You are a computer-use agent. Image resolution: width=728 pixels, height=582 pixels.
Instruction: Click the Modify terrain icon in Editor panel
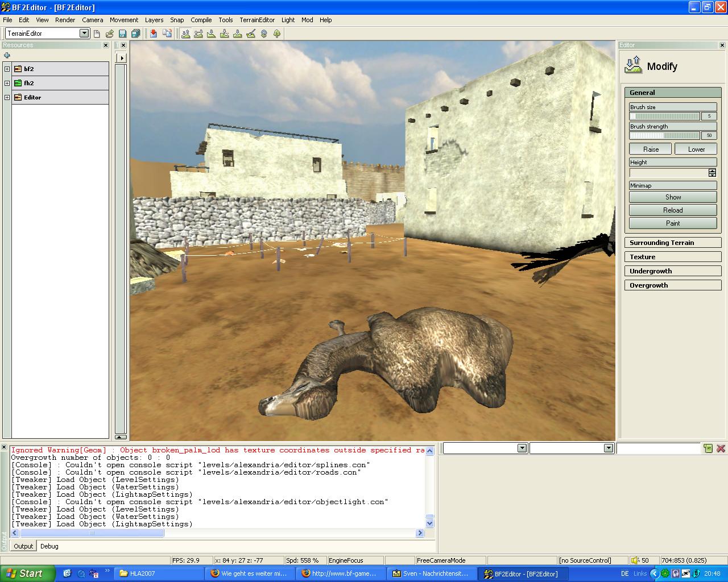tap(633, 65)
